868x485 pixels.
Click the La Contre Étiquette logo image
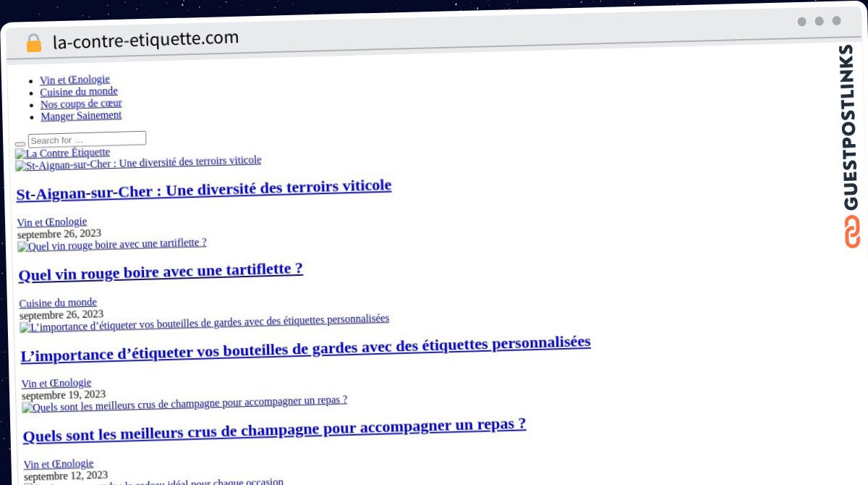(x=63, y=153)
